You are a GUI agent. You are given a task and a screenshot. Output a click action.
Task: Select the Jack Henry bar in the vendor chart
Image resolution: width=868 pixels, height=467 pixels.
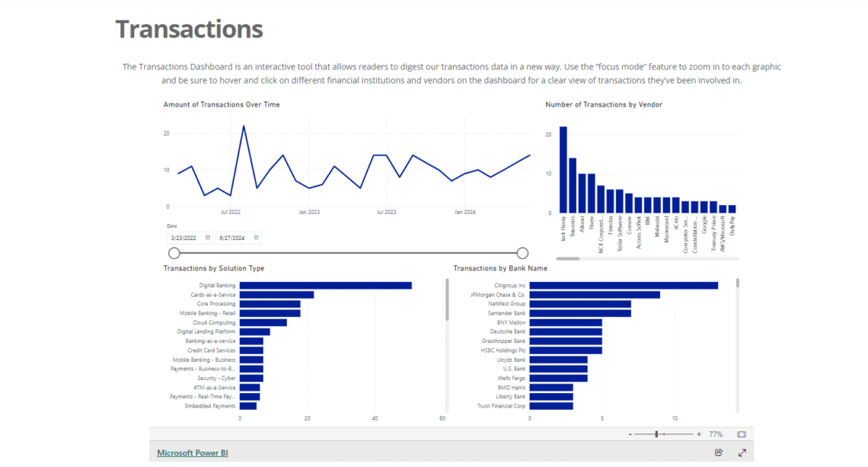(563, 170)
